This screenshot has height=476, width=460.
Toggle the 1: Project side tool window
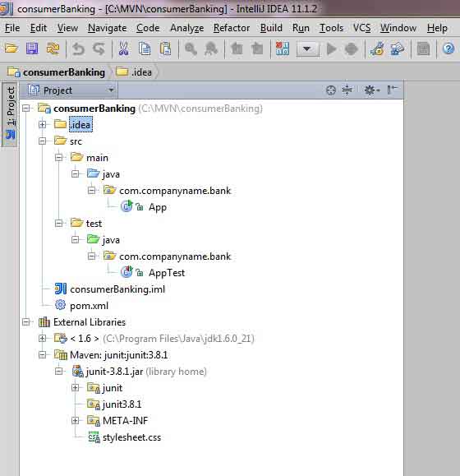tap(11, 113)
